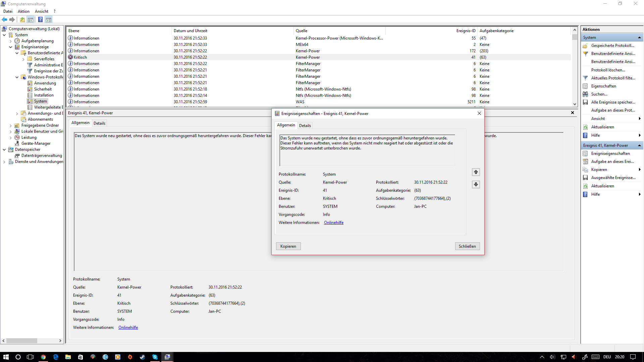Click the tree pane horizontal scrollbar
Image resolution: width=644 pixels, height=362 pixels.
click(22, 341)
